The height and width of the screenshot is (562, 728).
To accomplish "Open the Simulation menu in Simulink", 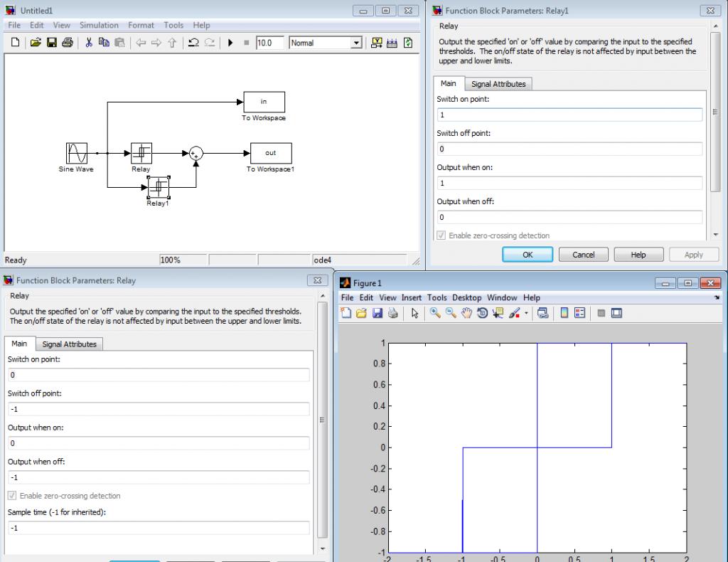I will (x=99, y=25).
